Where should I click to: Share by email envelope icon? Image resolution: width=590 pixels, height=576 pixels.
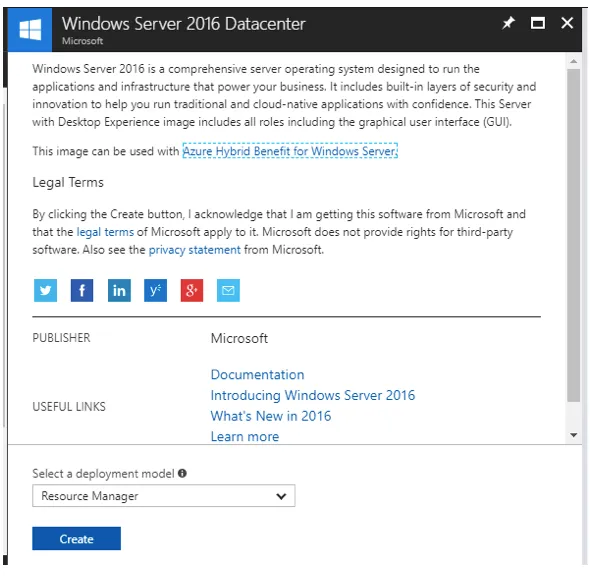pos(228,290)
